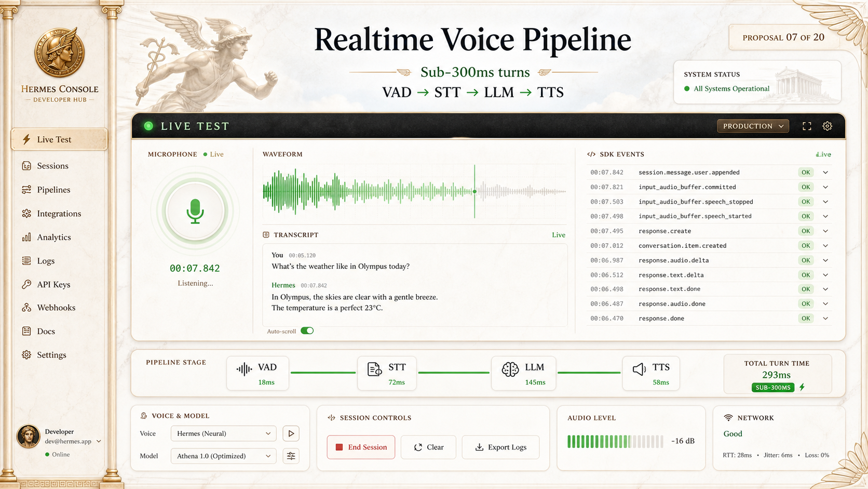The height and width of the screenshot is (489, 868).
Task: Click the Developer profile avatar
Action: [28, 436]
